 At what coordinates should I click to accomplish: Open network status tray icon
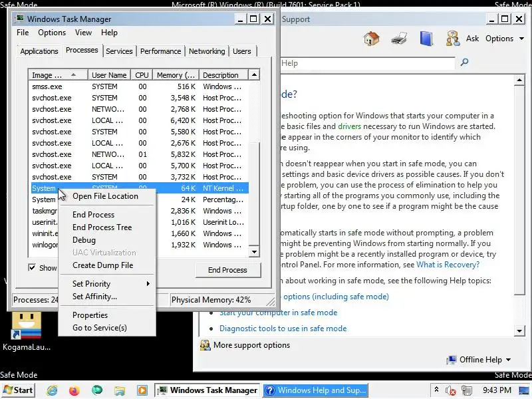(x=467, y=390)
